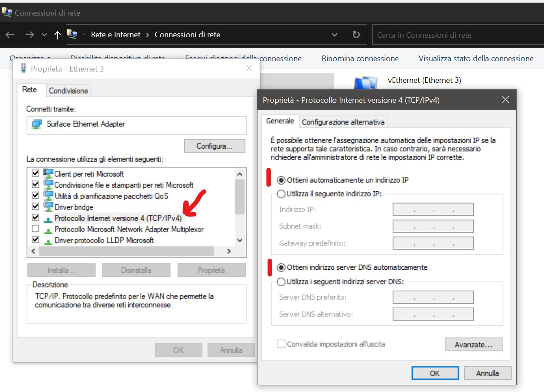Open the Configurazione alternativa tab

[343, 122]
